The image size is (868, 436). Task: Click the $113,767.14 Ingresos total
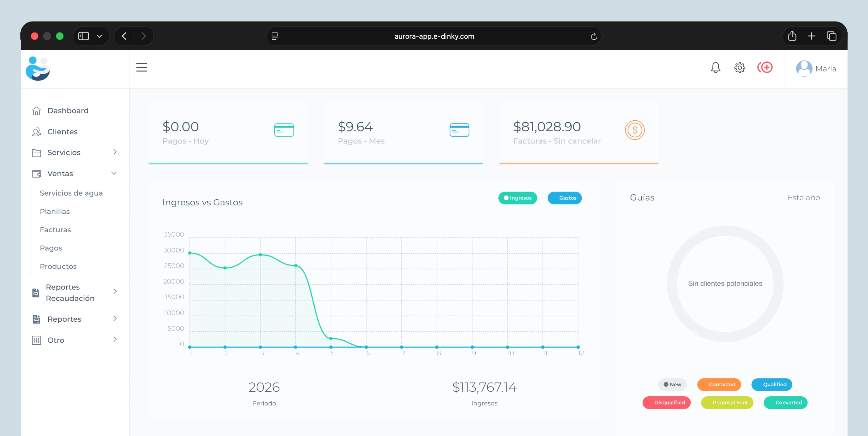pos(484,387)
